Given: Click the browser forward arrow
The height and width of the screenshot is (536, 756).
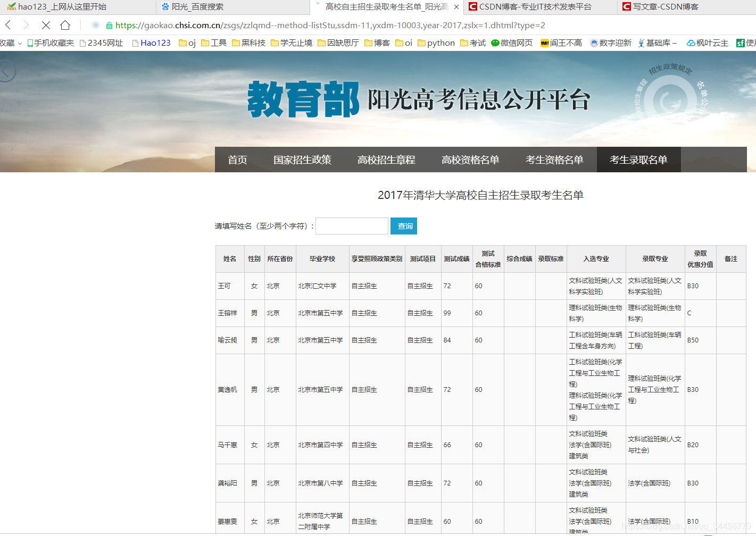Looking at the screenshot, I should click(x=26, y=25).
